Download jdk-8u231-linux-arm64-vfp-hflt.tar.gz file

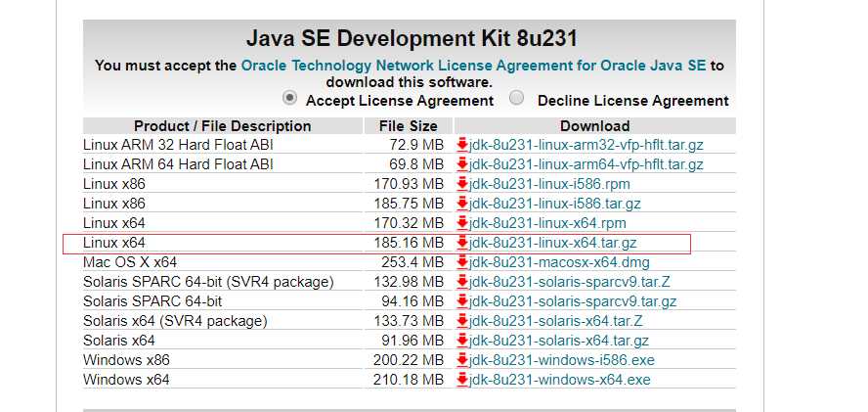pos(586,164)
